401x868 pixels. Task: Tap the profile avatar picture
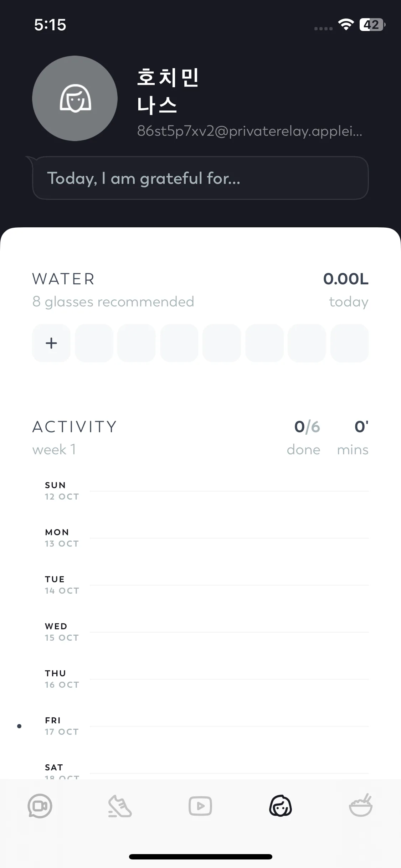point(75,98)
